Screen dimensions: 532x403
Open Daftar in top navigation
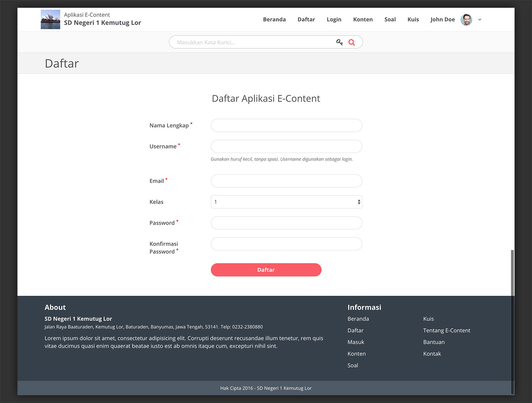tap(306, 20)
